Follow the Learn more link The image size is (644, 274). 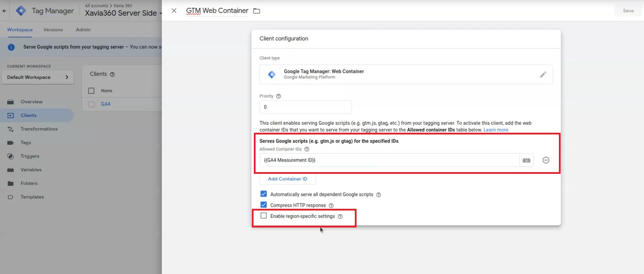(496, 130)
